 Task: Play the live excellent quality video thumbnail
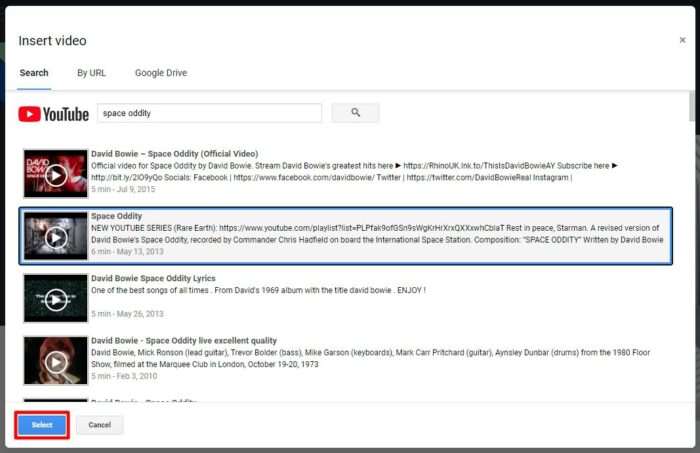point(56,361)
